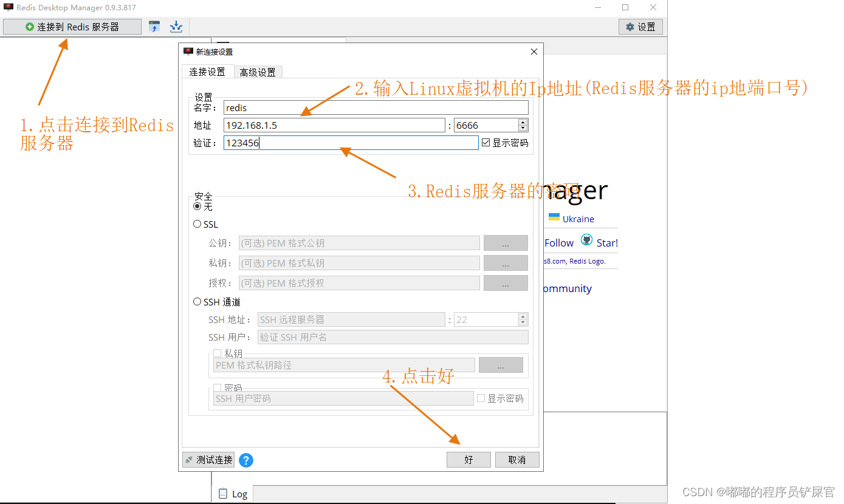Image resolution: width=844 pixels, height=504 pixels.
Task: Click the SSH 地址 remote server field
Action: pyautogui.click(x=351, y=319)
